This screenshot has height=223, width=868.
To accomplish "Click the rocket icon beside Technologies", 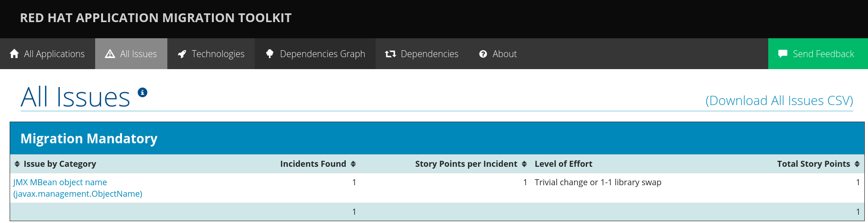I will coord(182,54).
